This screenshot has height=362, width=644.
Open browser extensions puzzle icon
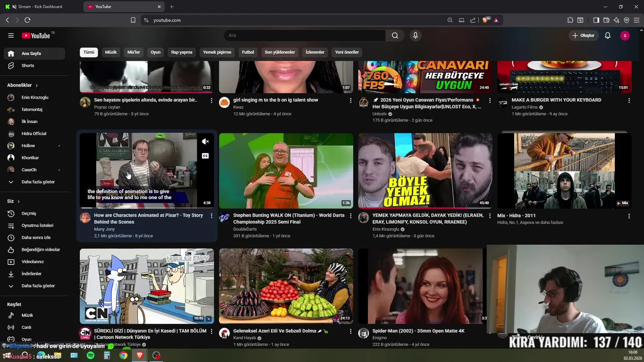click(570, 20)
